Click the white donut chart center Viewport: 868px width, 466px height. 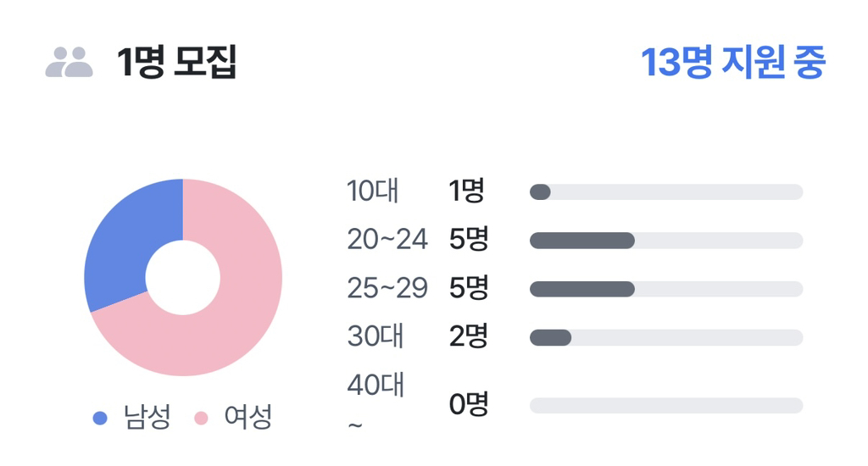tap(182, 277)
